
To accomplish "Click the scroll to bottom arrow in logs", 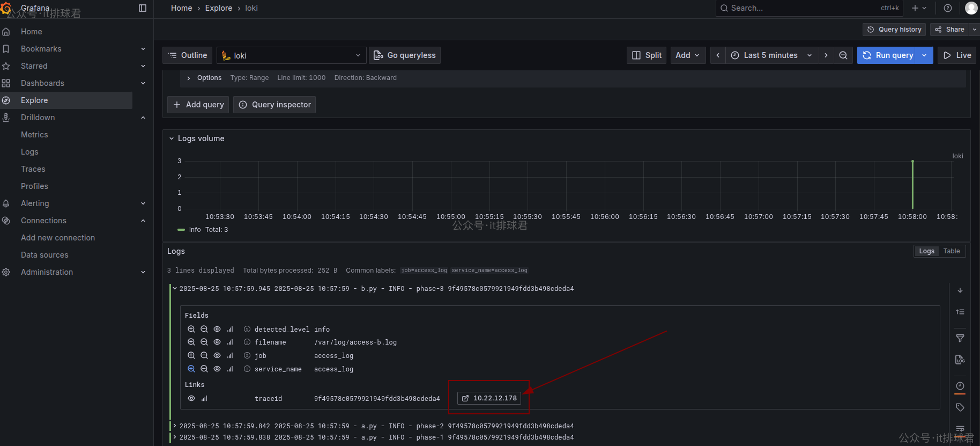I will (960, 290).
